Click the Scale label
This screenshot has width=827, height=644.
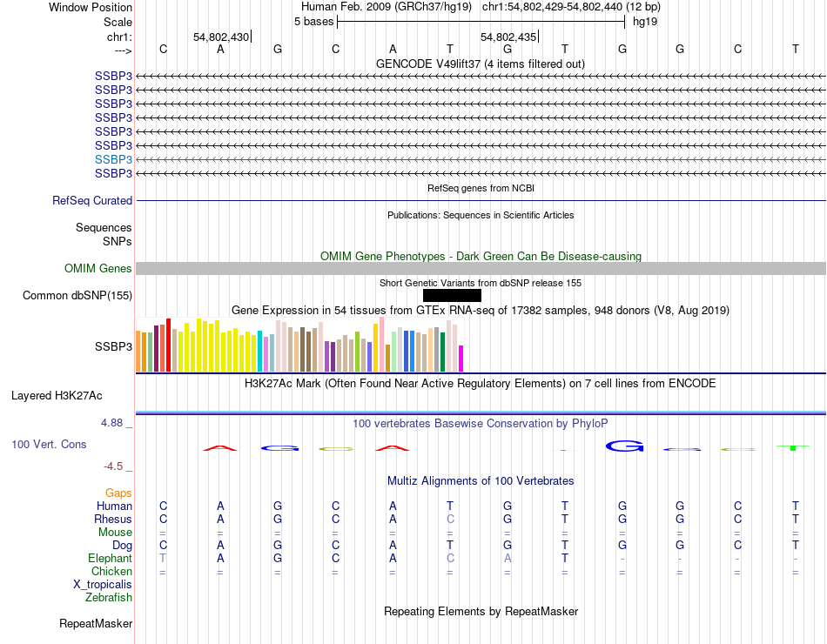pyautogui.click(x=118, y=22)
